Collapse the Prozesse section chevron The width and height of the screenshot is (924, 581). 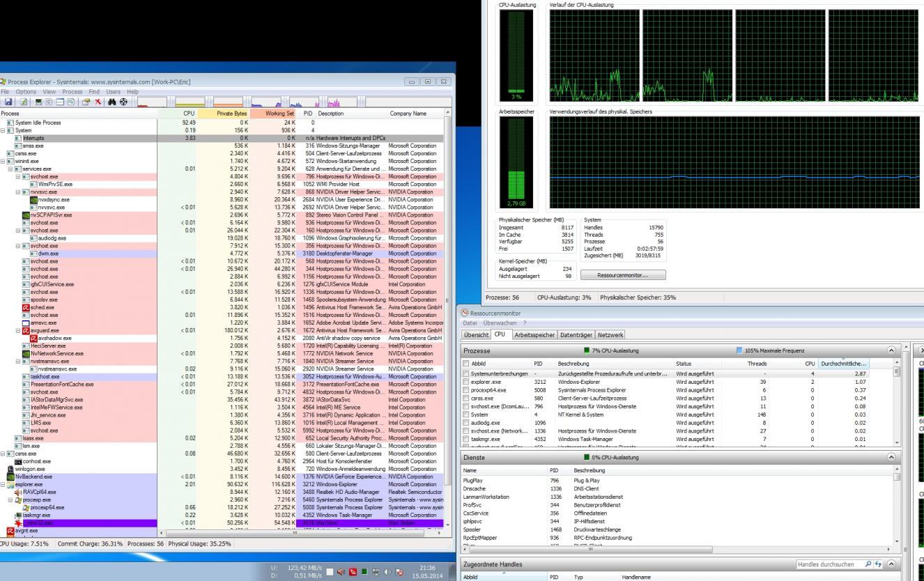pyautogui.click(x=891, y=350)
